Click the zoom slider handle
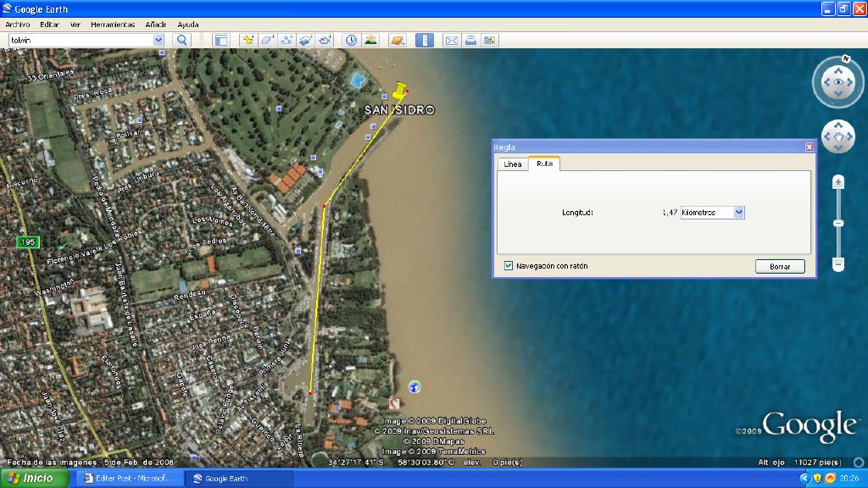The height and width of the screenshot is (488, 868). coord(838,223)
